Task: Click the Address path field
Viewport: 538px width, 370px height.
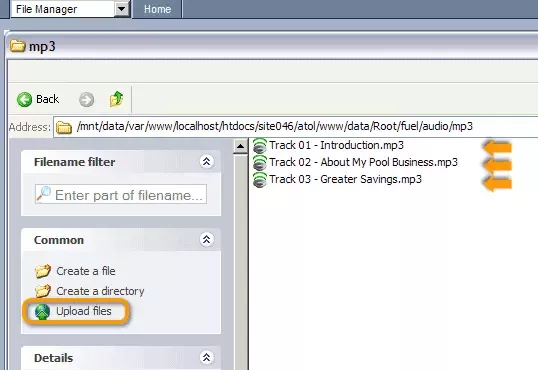Action: (x=295, y=127)
